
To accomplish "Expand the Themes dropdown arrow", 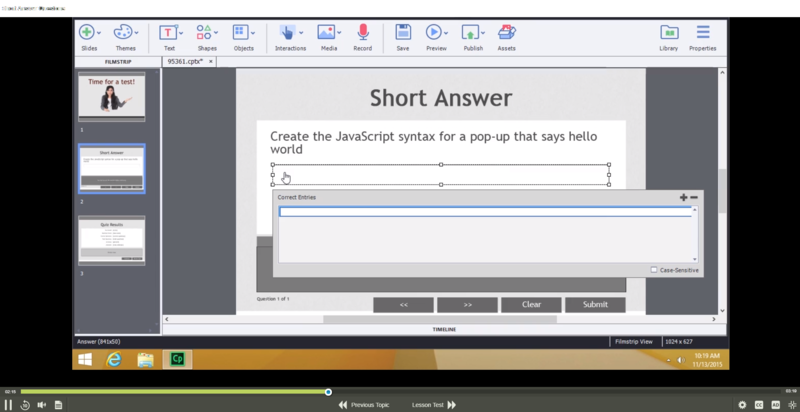I will point(136,33).
